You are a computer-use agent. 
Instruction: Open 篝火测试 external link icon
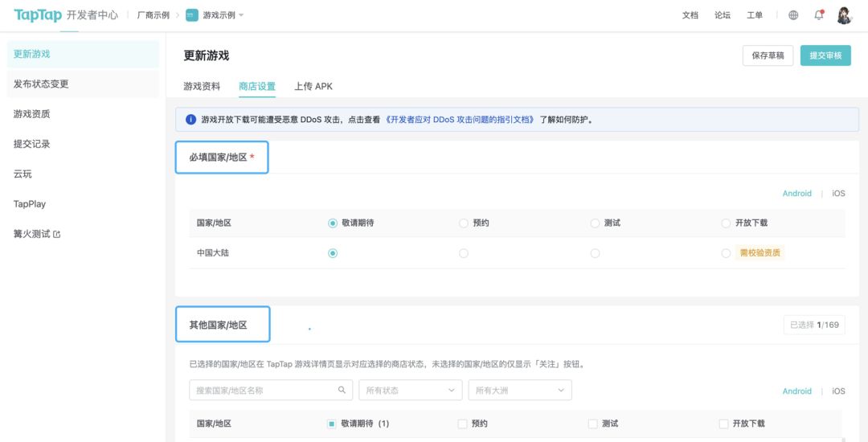56,235
